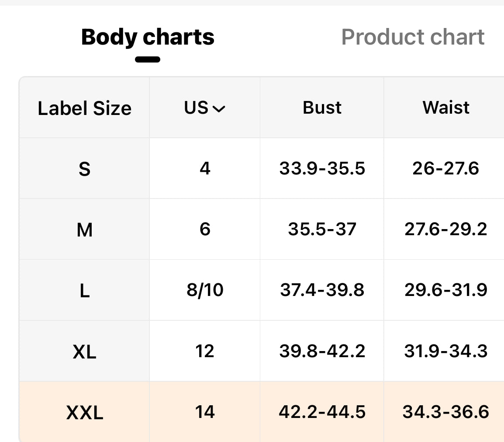
Task: Click US size 8/10 cell
Action: [x=205, y=290]
